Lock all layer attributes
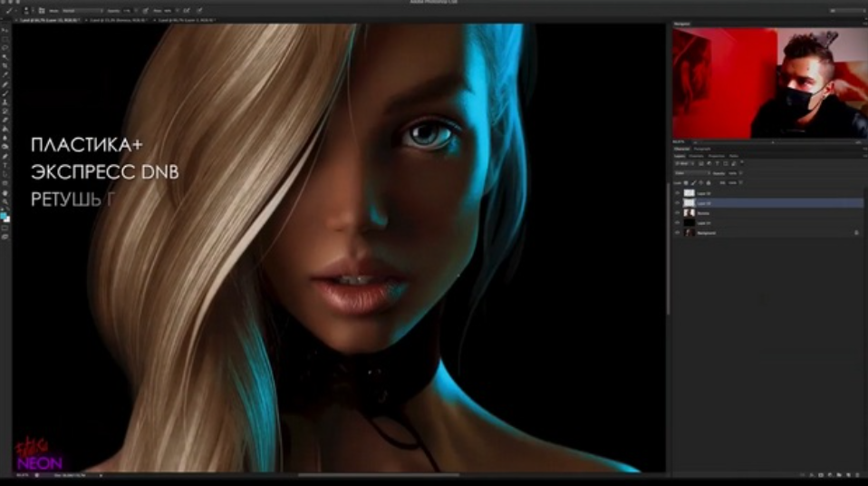This screenshot has height=486, width=868. 709,183
